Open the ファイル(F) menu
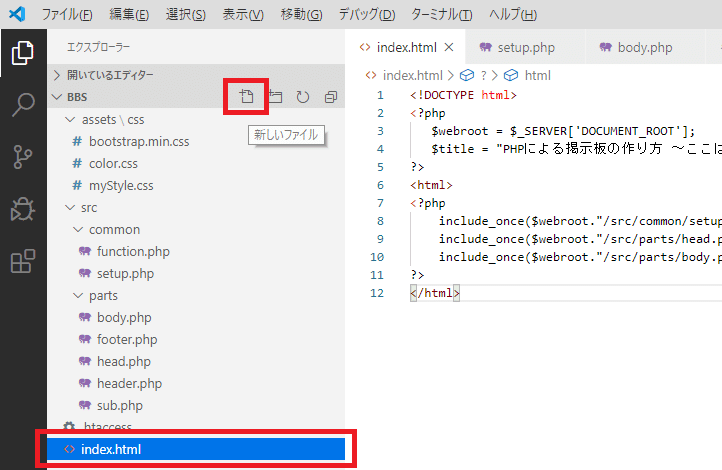The height and width of the screenshot is (470, 722). (67, 14)
